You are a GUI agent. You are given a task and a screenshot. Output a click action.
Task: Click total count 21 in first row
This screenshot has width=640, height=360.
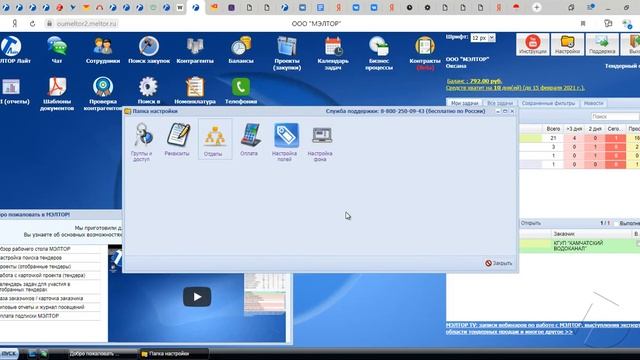(553, 138)
